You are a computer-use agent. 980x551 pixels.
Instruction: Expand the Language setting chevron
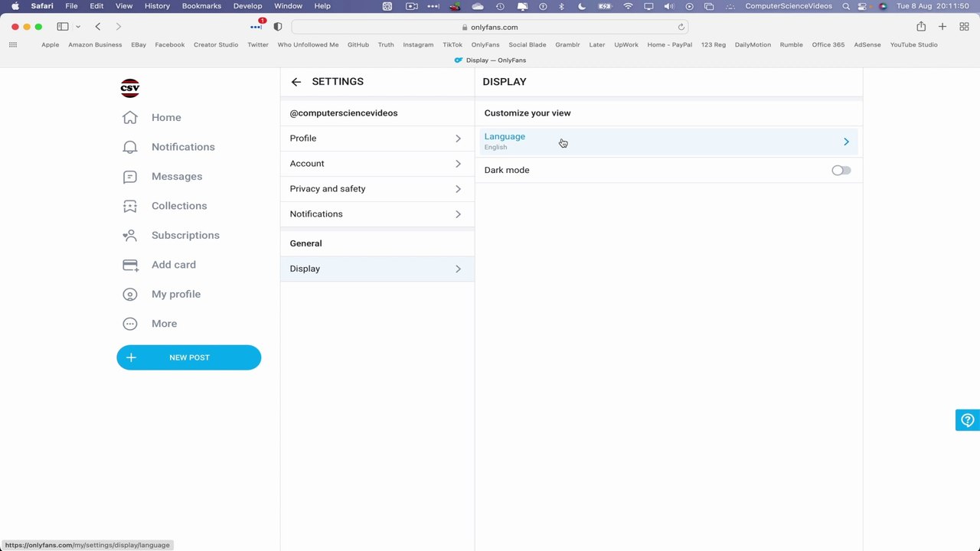[846, 142]
